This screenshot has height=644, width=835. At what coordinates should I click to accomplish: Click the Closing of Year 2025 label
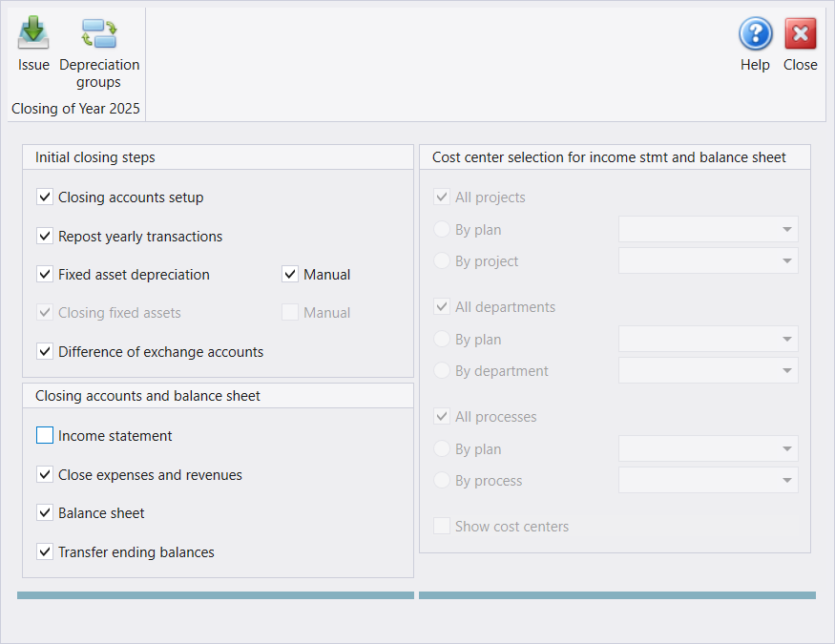(75, 109)
